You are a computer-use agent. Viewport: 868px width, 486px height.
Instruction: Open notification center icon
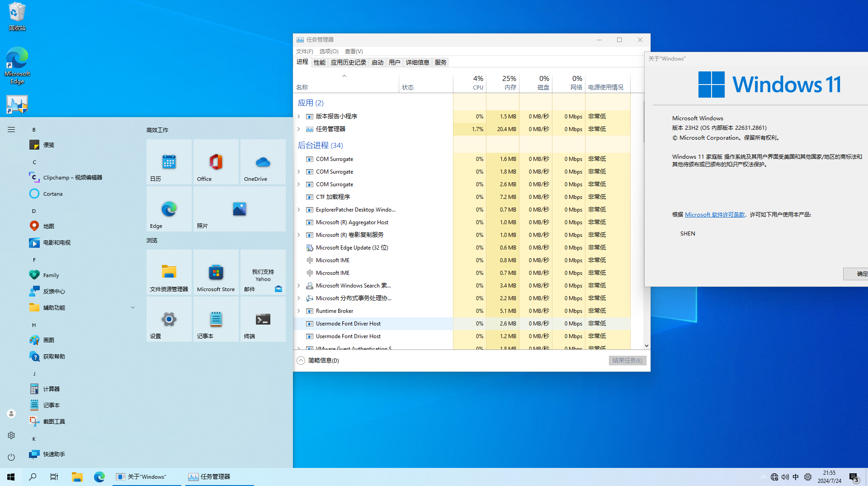point(854,477)
